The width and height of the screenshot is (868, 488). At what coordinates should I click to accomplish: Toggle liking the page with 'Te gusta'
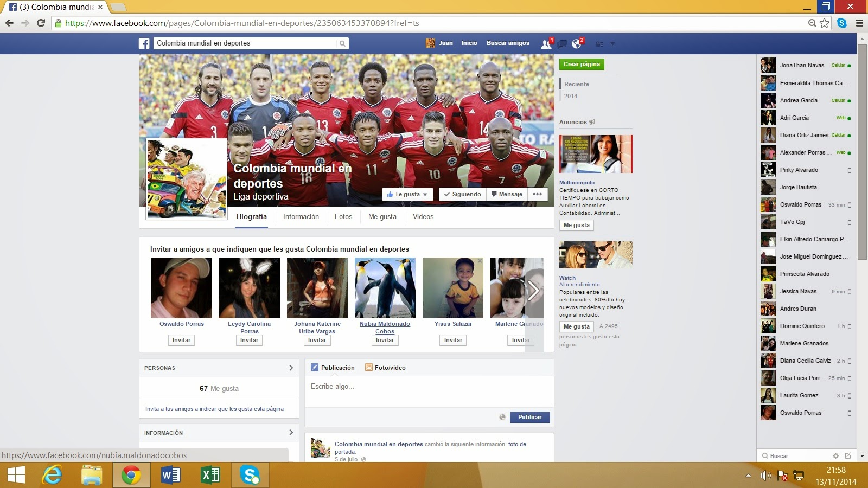tap(404, 194)
